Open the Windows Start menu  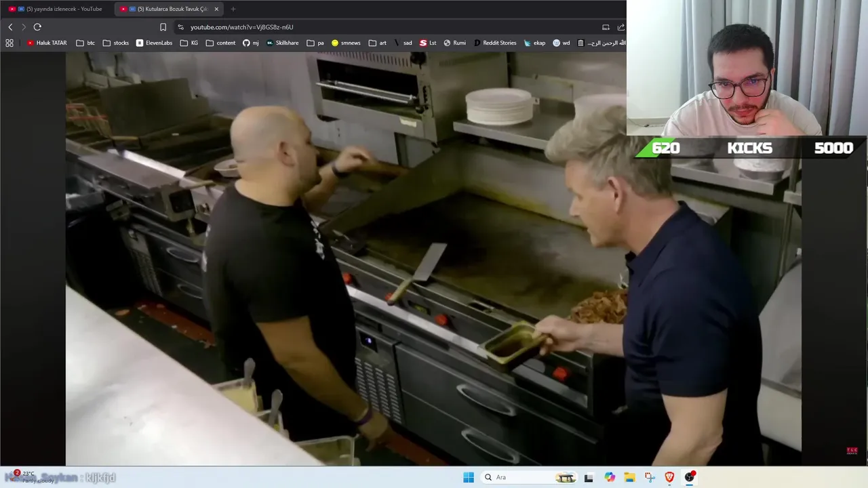(469, 477)
